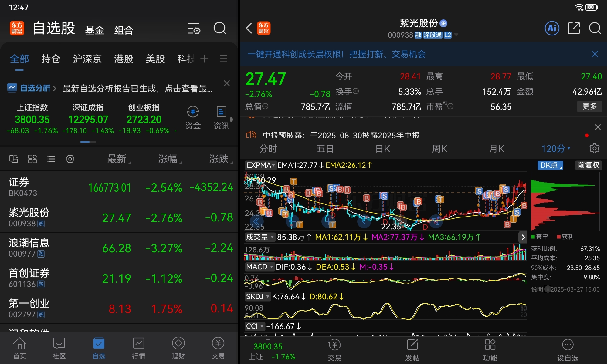Tap 更多 to see more quote data

589,106
